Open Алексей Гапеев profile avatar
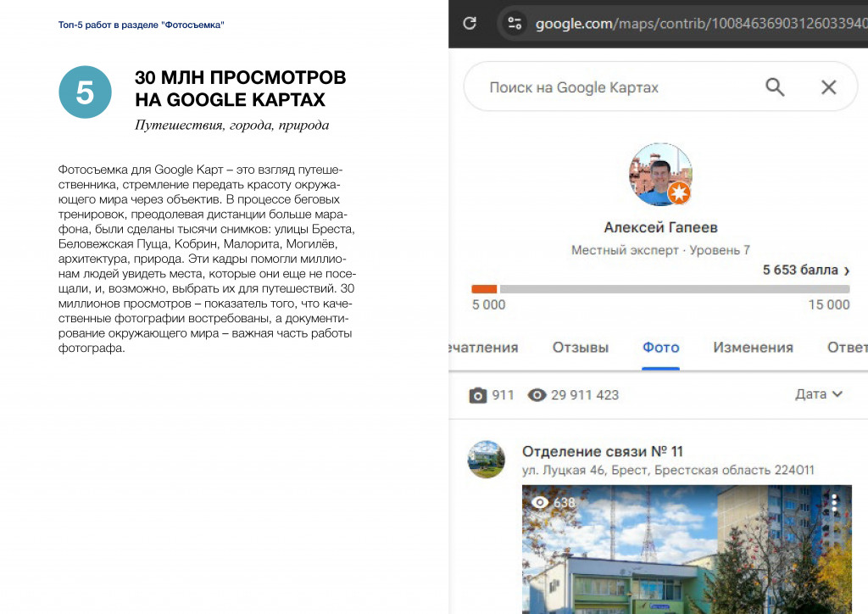Image resolution: width=868 pixels, height=614 pixels. pyautogui.click(x=659, y=175)
